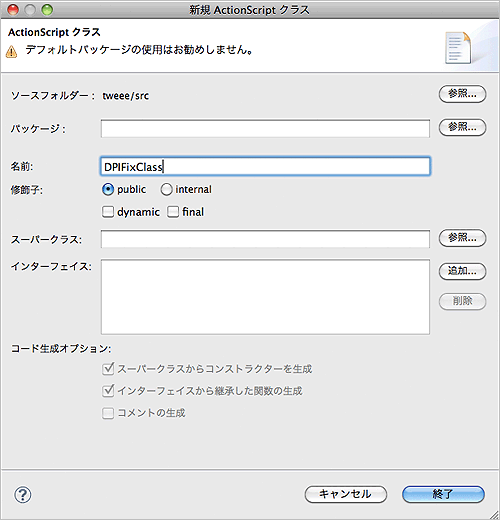Click the ActionScript document icon
The image size is (500, 520).
[x=458, y=48]
